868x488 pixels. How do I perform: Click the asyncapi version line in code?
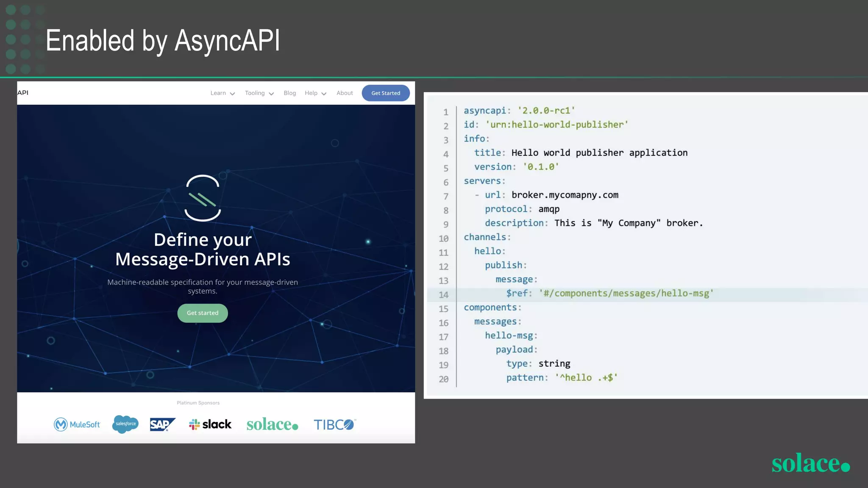click(519, 111)
